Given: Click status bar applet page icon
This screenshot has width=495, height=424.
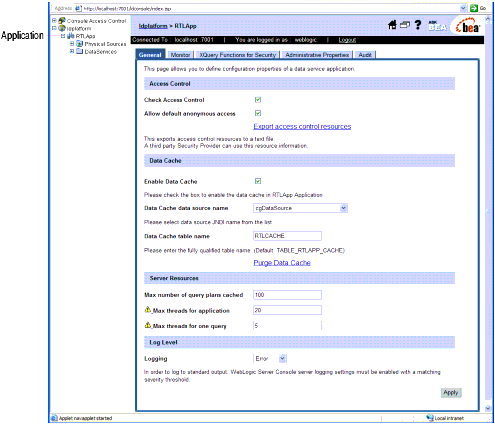Looking at the screenshot, I should [x=54, y=418].
